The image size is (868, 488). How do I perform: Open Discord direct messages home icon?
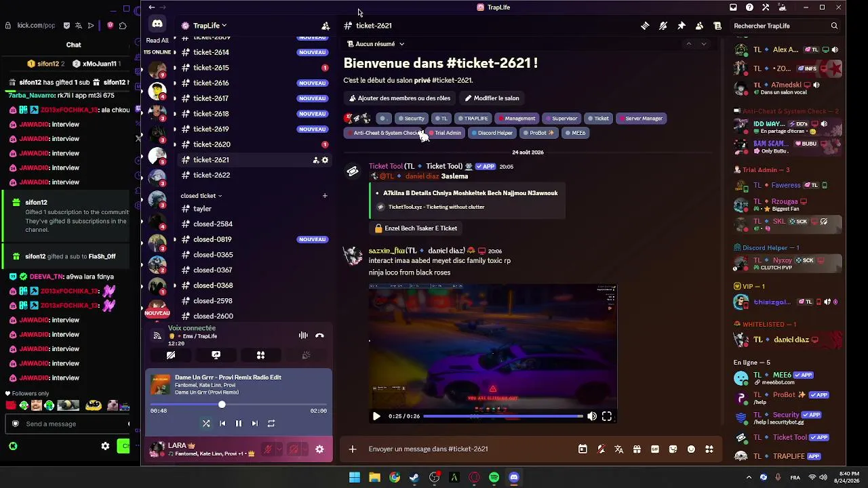(157, 24)
